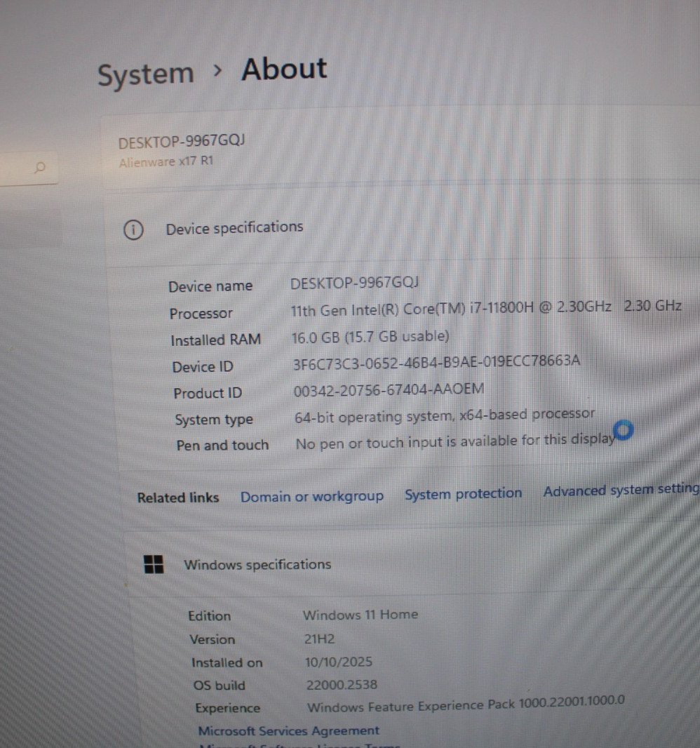
Task: Select the processor value i7-11800H
Action: click(x=486, y=308)
